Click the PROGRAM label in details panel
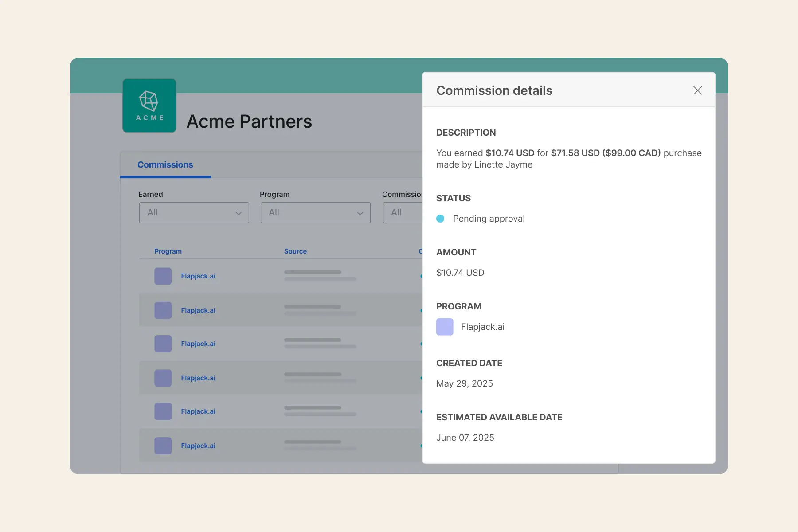 (459, 306)
